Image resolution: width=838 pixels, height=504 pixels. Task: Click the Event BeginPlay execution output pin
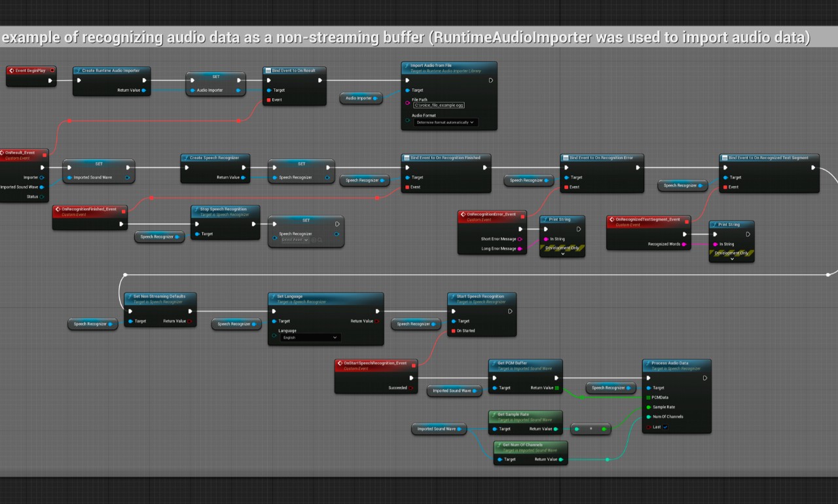point(50,81)
